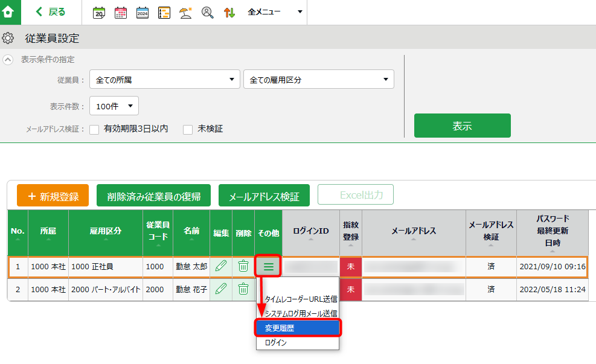Click the schedule list icon in the toolbar
596x364 pixels.
pyautogui.click(x=164, y=11)
